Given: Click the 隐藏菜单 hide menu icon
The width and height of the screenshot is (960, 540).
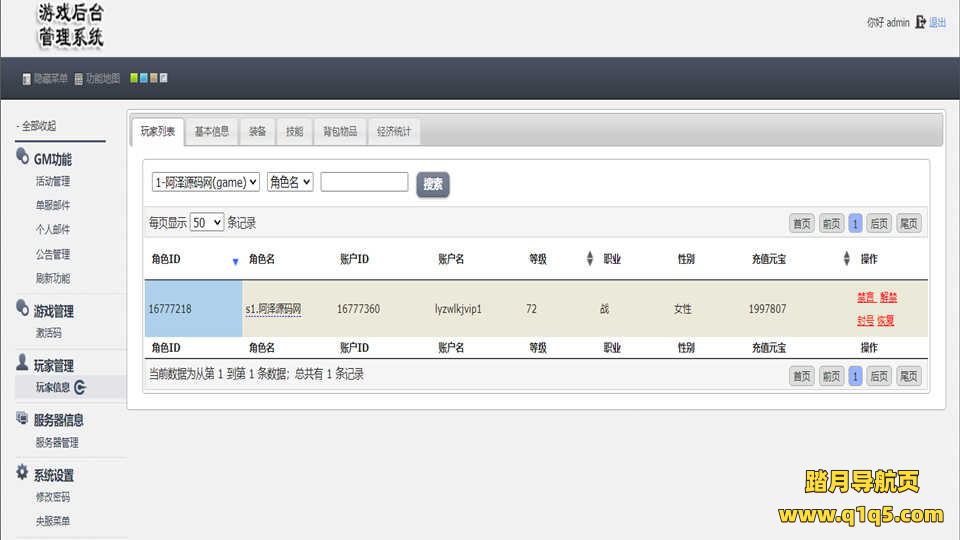Looking at the screenshot, I should 27,79.
